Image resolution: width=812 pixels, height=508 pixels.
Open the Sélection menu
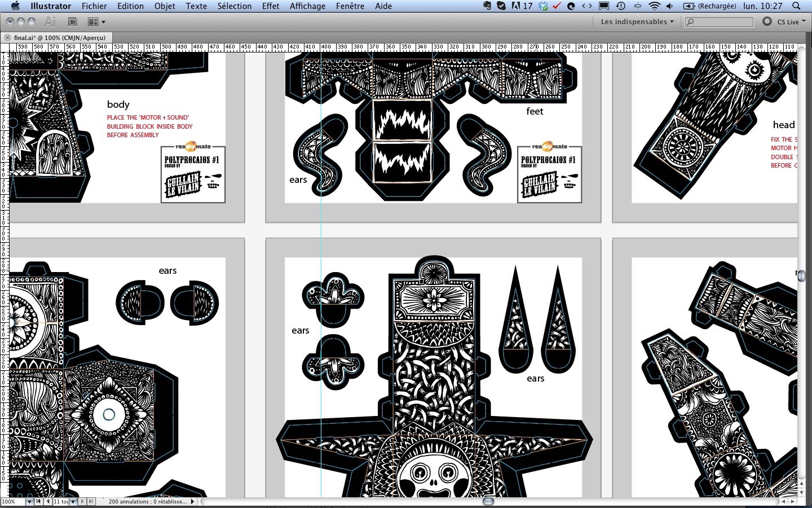click(x=235, y=6)
